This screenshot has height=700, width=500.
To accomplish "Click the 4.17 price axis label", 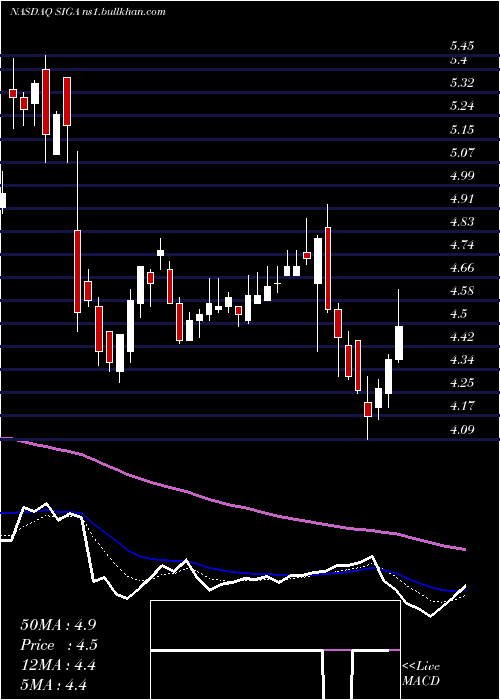I will pyautogui.click(x=462, y=406).
